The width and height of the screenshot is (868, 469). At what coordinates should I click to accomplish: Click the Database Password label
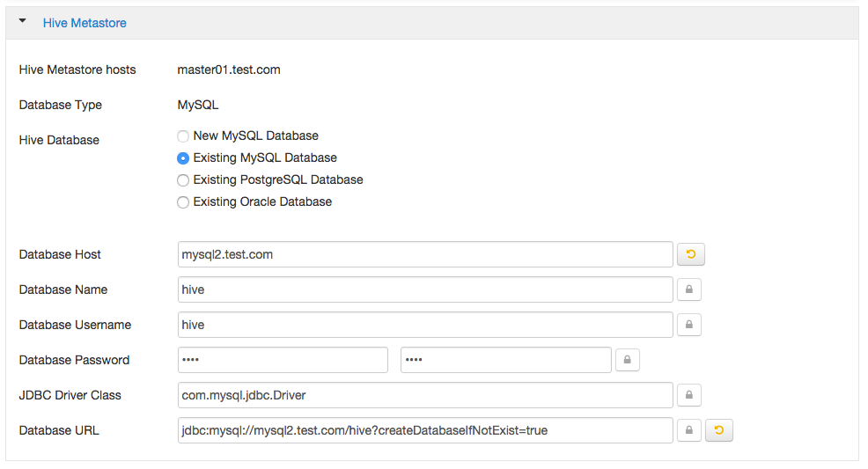pos(74,360)
